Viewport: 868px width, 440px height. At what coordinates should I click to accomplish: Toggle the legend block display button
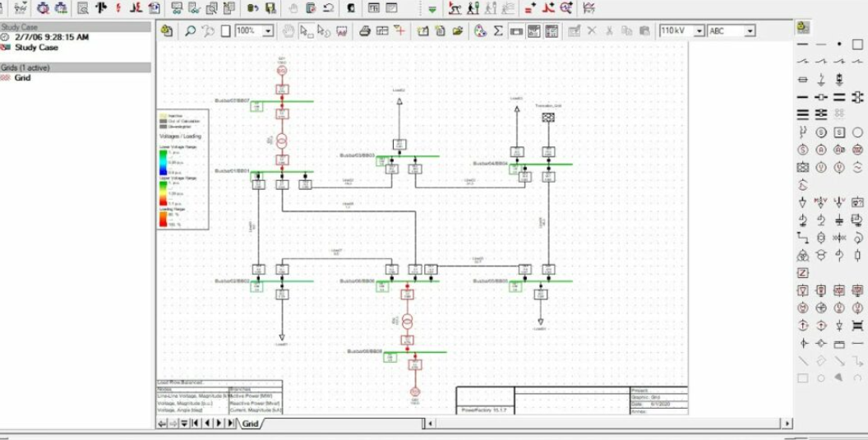coord(552,31)
